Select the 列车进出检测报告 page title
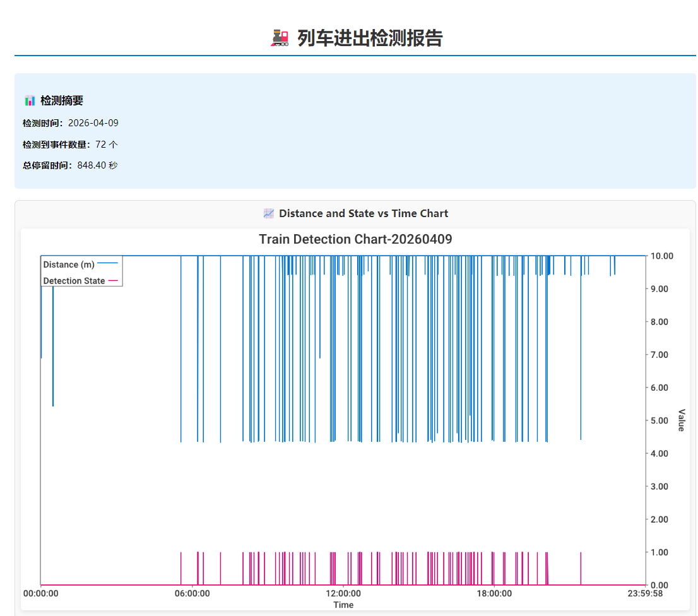The image size is (698, 616). pos(370,38)
